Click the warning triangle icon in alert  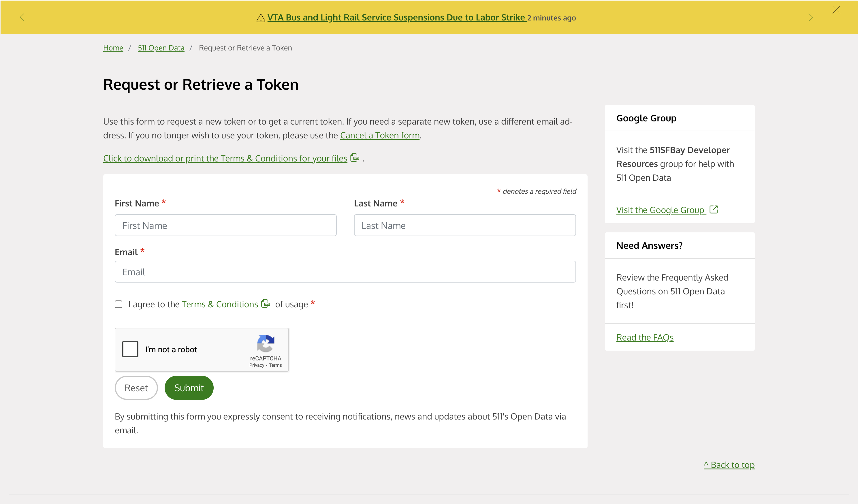pyautogui.click(x=260, y=18)
